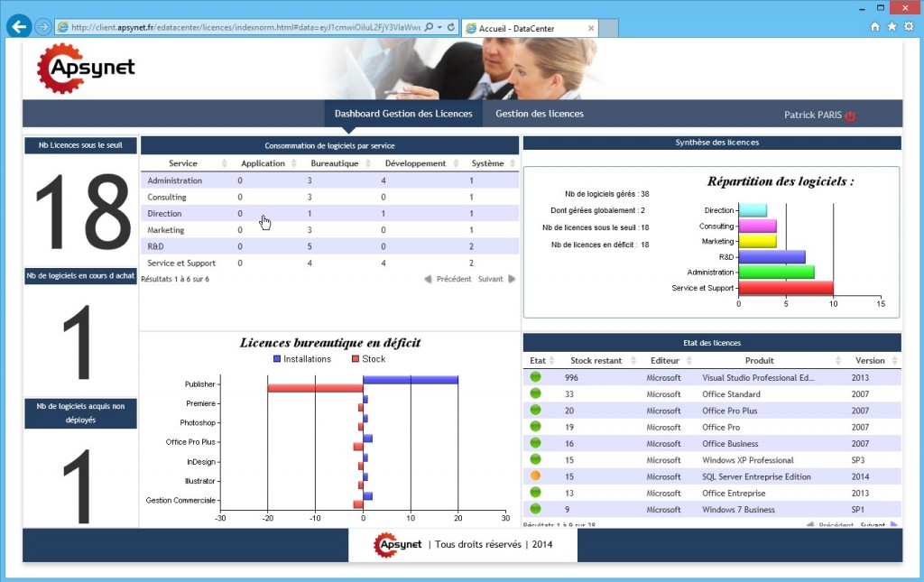The image size is (924, 582).
Task: Open browser favorites star icon
Action: tap(892, 27)
